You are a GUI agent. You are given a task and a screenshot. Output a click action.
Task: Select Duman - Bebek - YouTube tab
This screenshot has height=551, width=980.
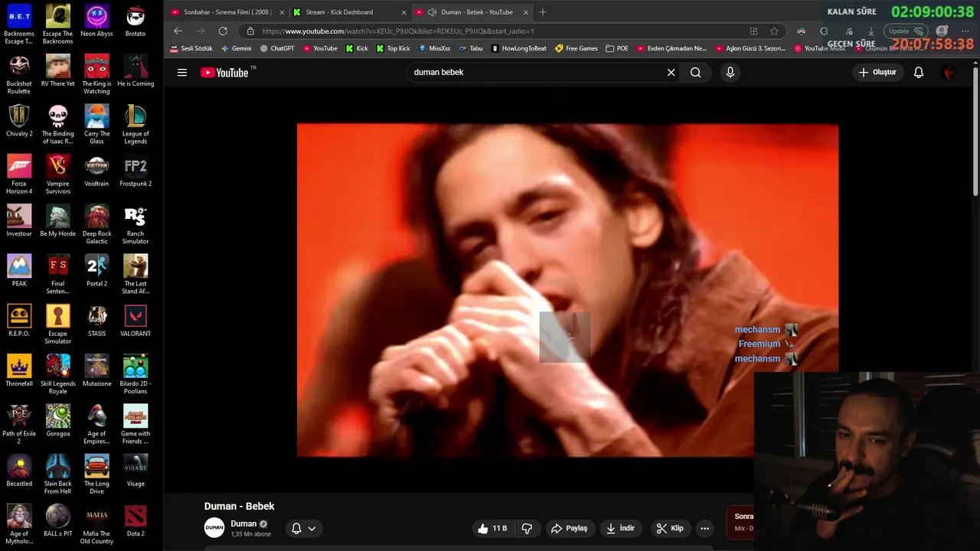[471, 12]
